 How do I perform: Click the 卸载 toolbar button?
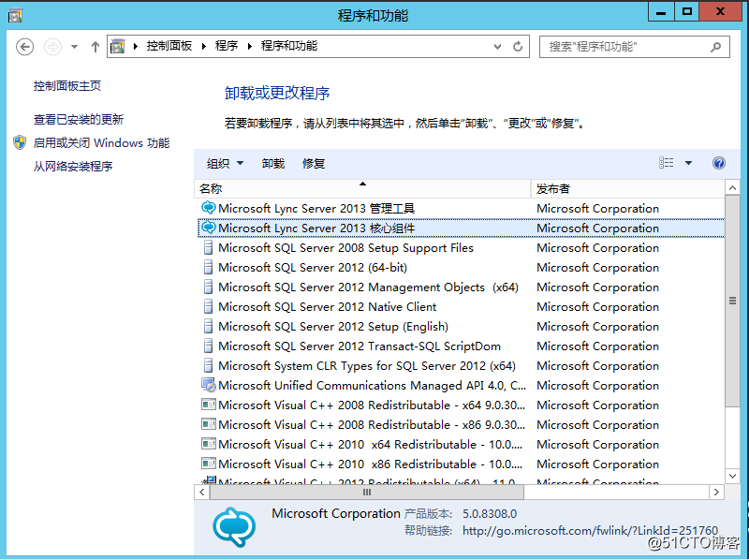tap(273, 164)
